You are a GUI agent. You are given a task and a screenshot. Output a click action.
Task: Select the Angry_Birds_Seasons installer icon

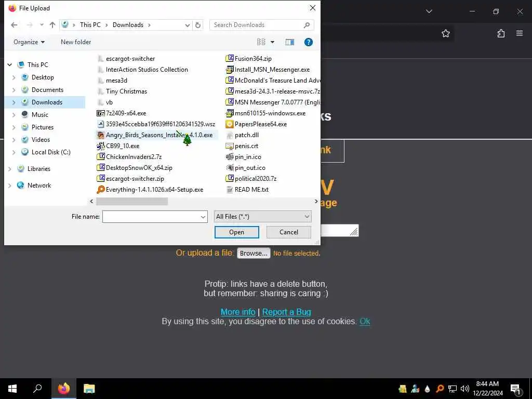click(101, 135)
